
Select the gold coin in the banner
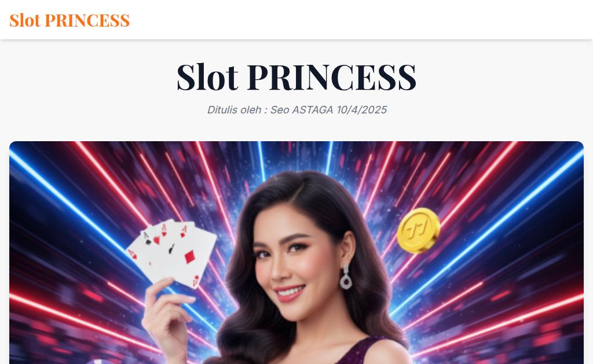(418, 230)
